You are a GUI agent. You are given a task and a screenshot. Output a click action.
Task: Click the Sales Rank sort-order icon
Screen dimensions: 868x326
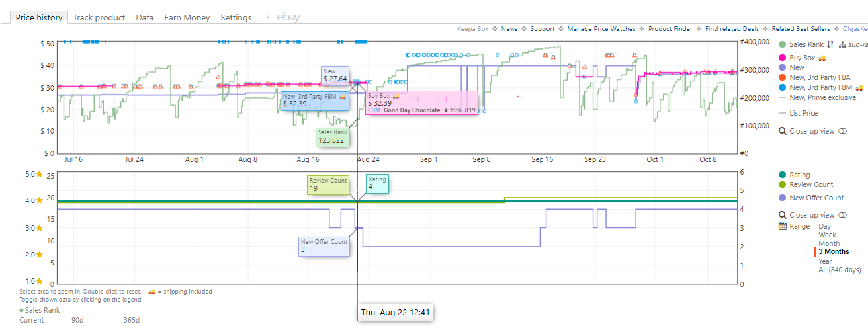coord(830,45)
